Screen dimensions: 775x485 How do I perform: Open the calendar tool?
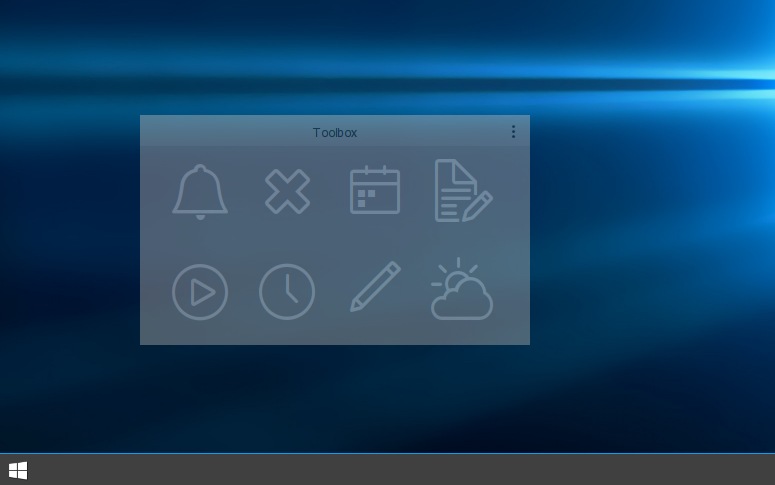pyautogui.click(x=375, y=191)
